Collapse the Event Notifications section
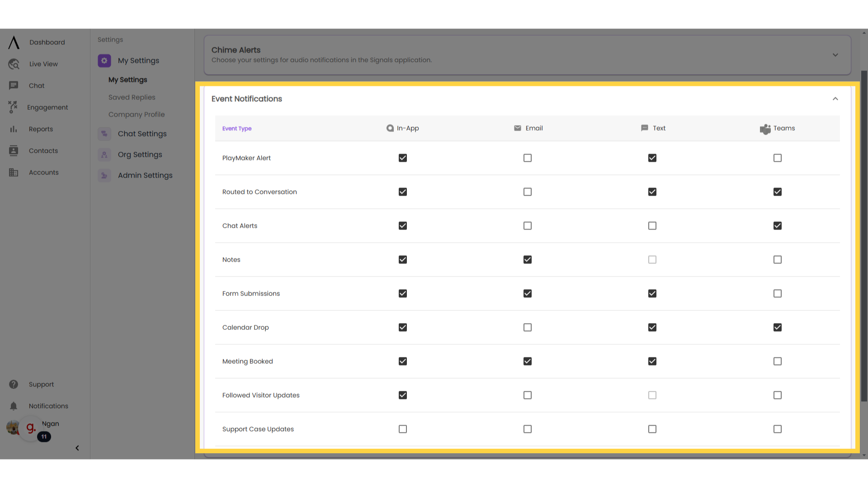Viewport: 868px width, 488px height. pos(835,99)
